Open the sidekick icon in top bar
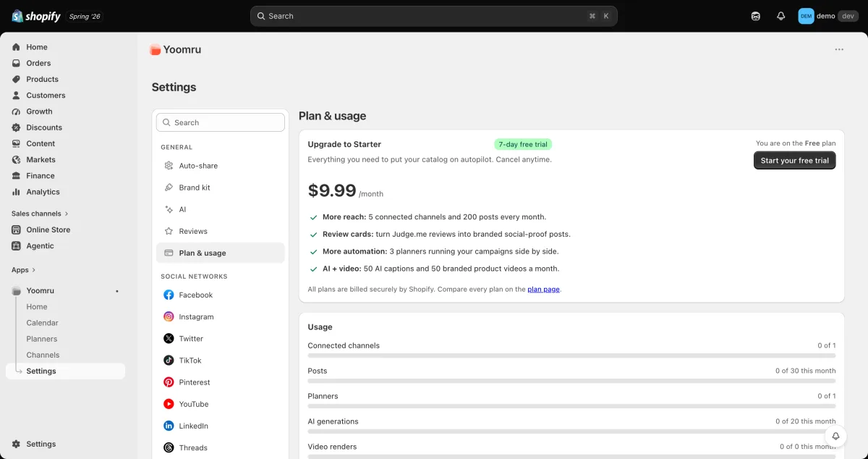The image size is (868, 459). (756, 16)
